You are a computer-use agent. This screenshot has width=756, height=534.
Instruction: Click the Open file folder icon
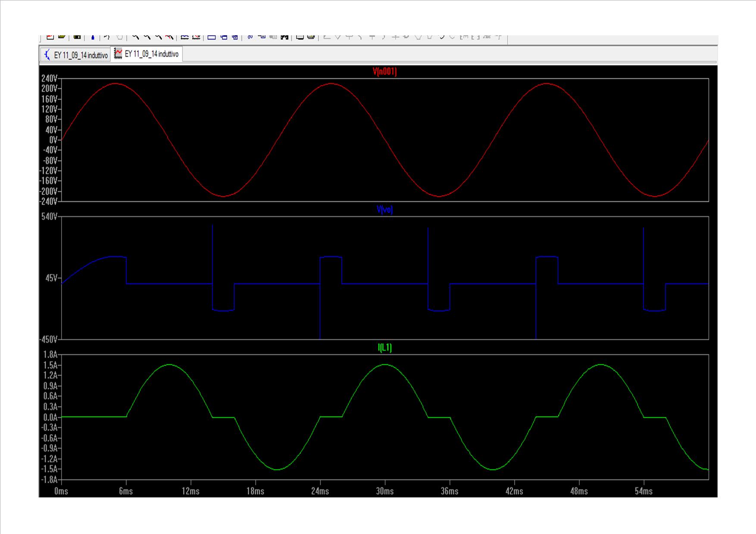(62, 37)
